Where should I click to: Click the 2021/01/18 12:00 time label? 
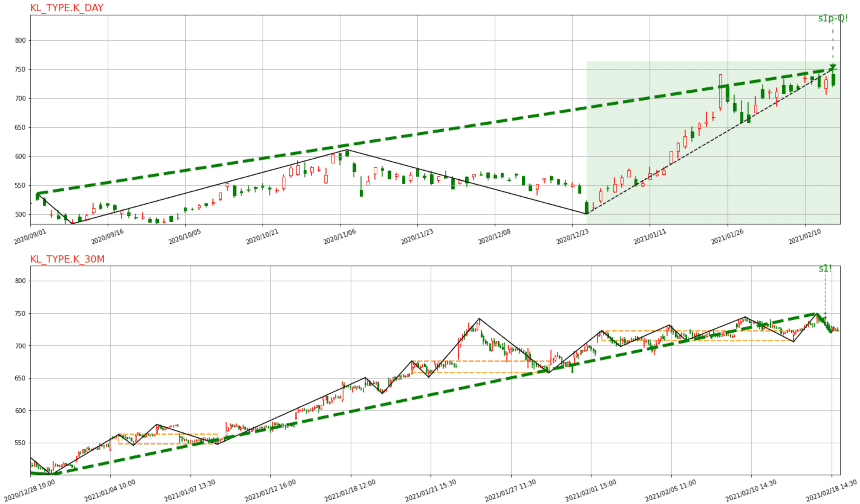[350, 490]
